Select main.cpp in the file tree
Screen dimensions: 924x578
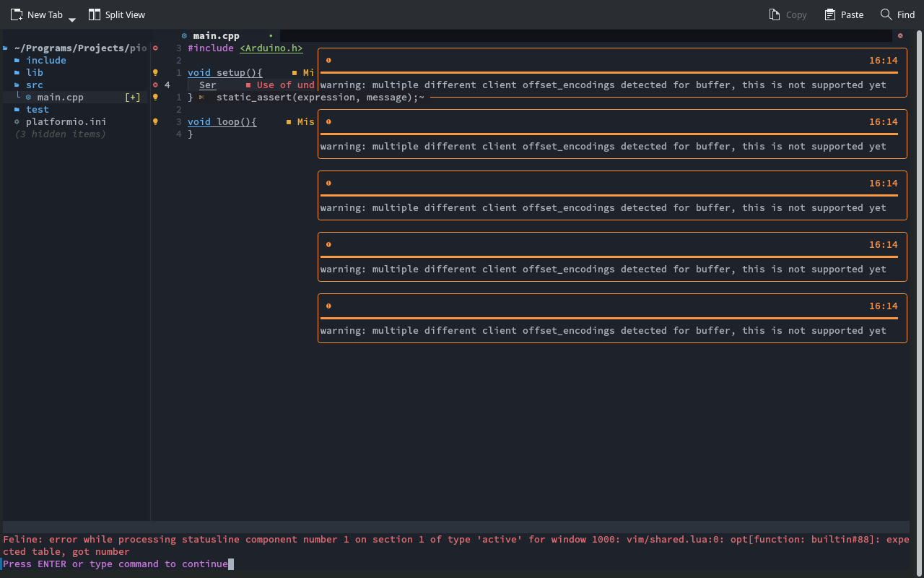(x=61, y=97)
